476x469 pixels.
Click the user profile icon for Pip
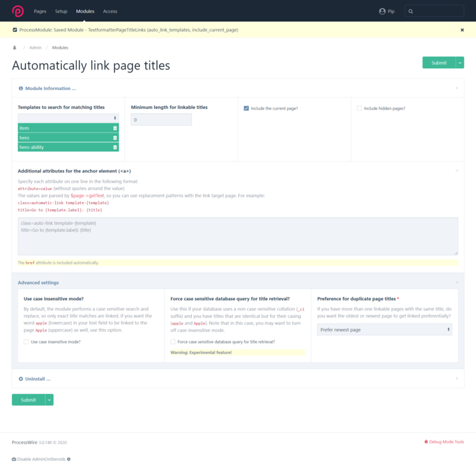382,11
